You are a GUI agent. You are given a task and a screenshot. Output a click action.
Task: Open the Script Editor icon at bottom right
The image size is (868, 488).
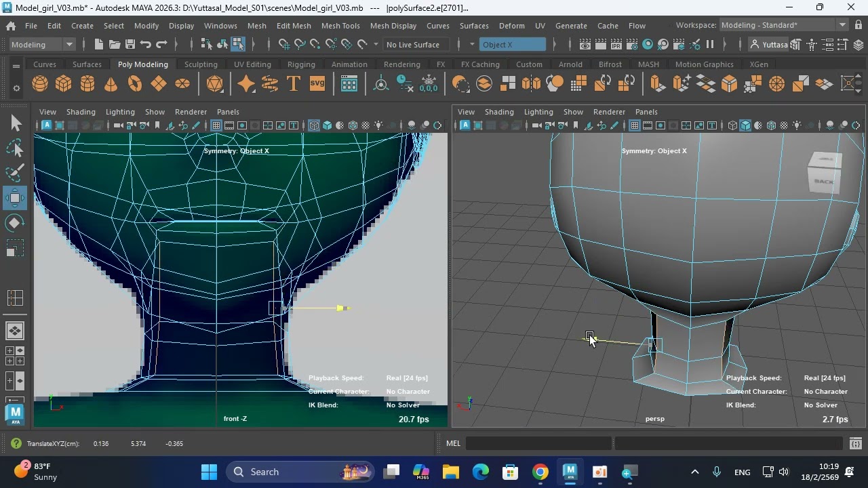(x=855, y=443)
